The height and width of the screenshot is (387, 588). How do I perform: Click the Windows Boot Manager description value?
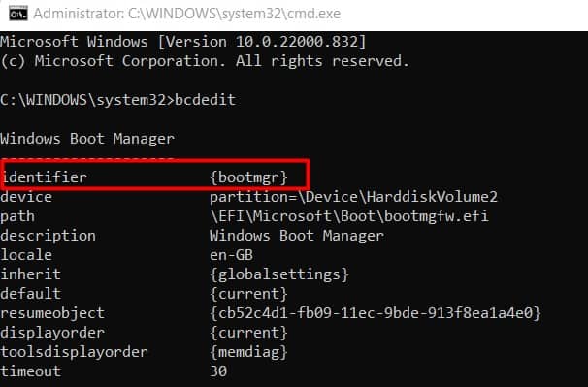(x=297, y=236)
